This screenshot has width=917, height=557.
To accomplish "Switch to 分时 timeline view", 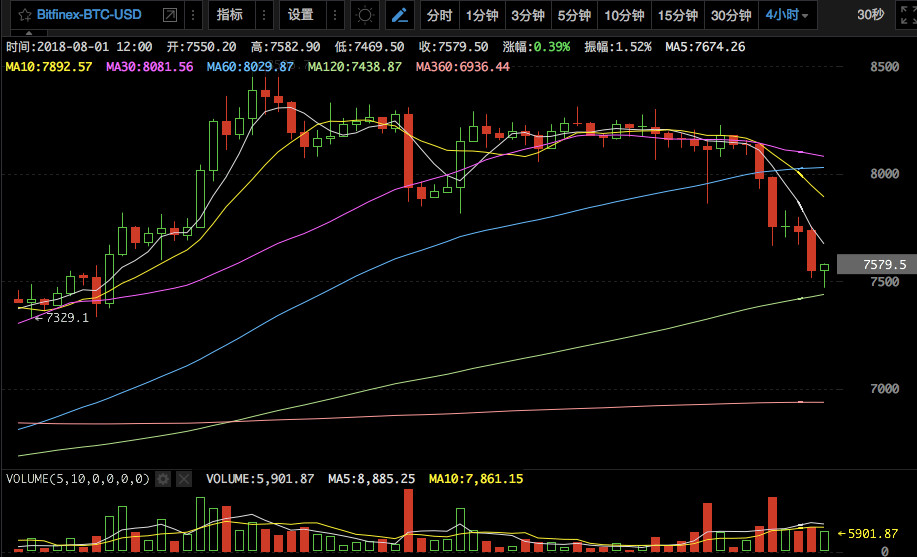I will 439,16.
